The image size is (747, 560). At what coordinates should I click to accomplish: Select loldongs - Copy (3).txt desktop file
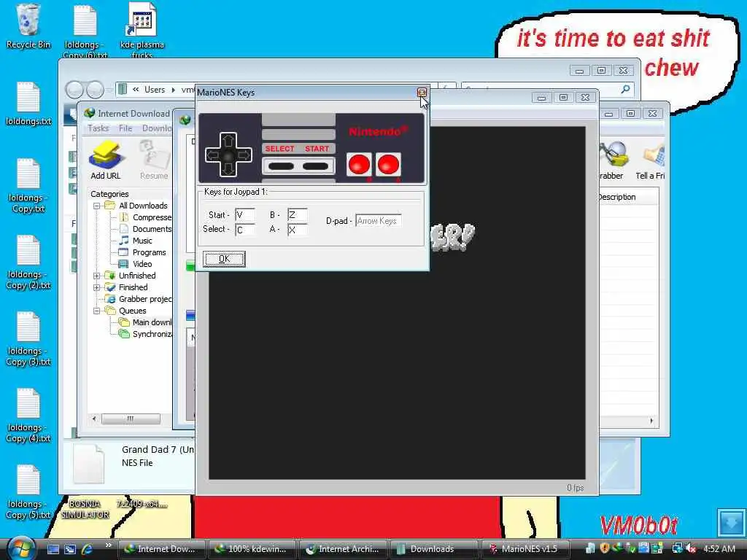(28, 338)
